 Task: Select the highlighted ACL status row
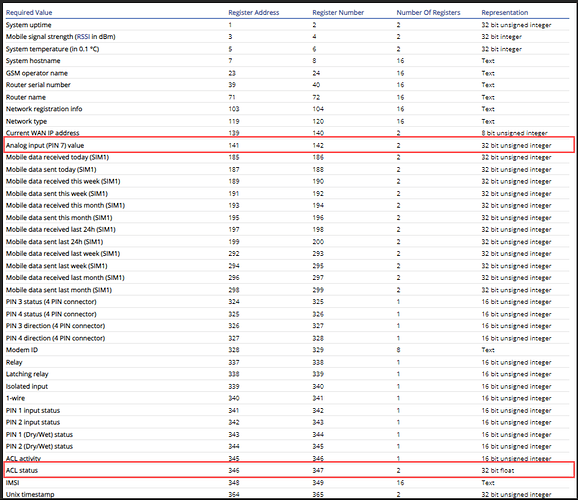point(289,470)
